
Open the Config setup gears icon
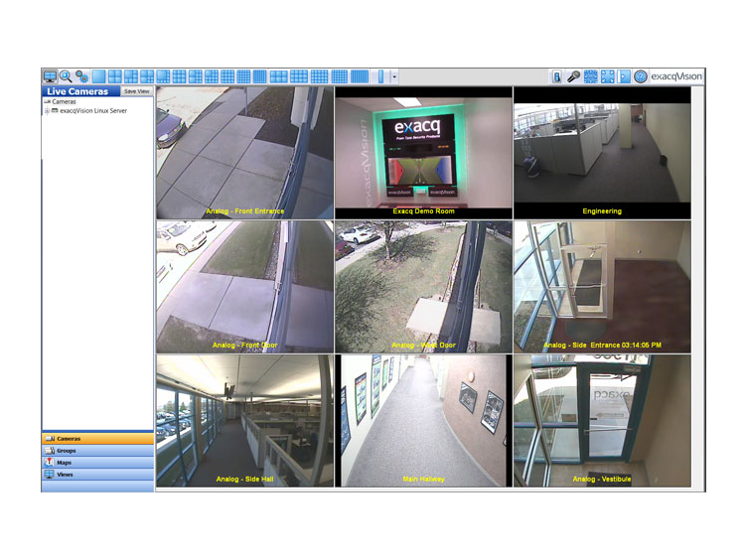pyautogui.click(x=82, y=76)
